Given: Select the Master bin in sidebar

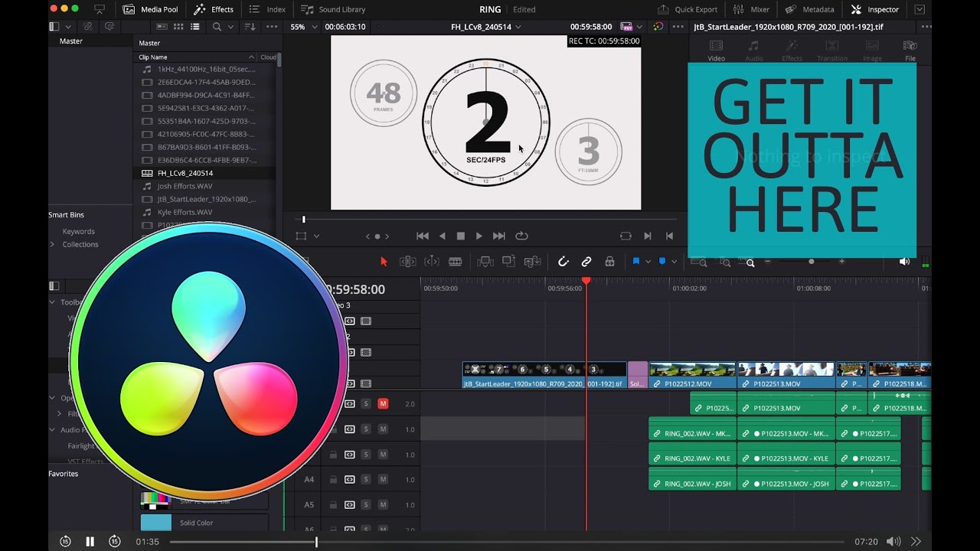Looking at the screenshot, I should [x=71, y=41].
